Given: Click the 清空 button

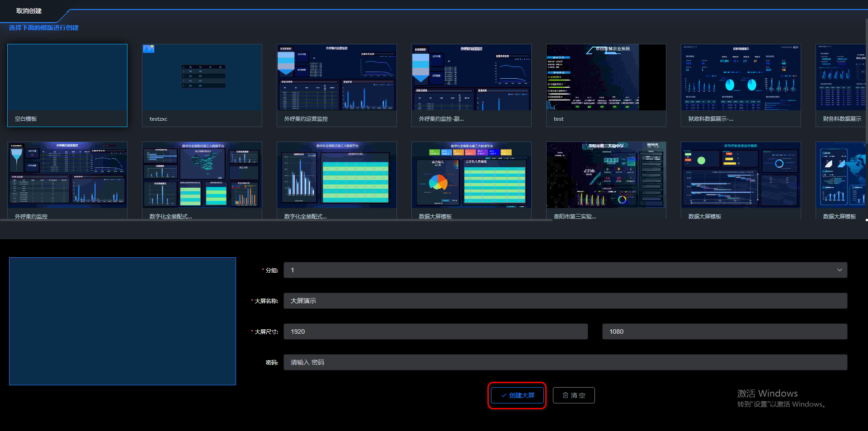Looking at the screenshot, I should pos(574,395).
